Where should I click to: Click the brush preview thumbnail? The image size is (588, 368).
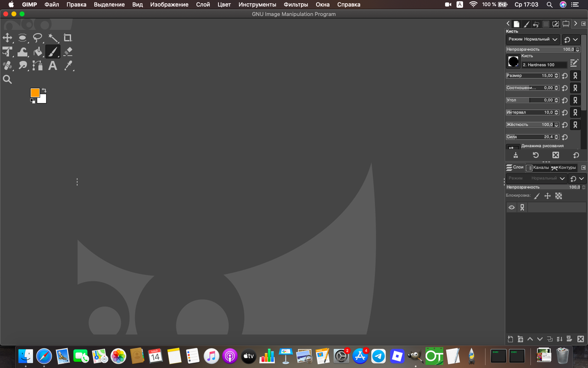(x=513, y=61)
